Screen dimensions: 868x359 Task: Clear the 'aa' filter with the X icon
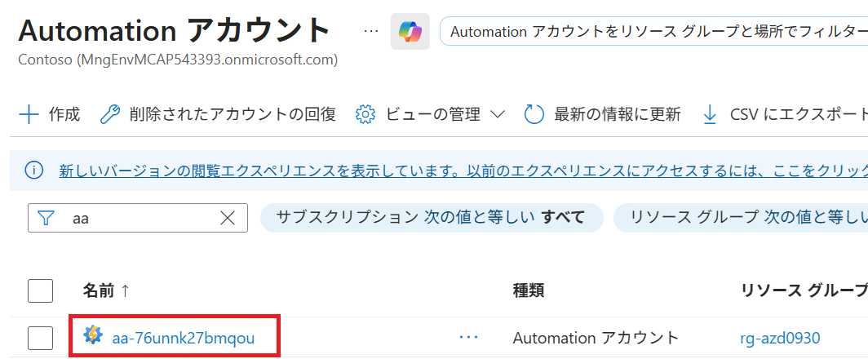(228, 219)
